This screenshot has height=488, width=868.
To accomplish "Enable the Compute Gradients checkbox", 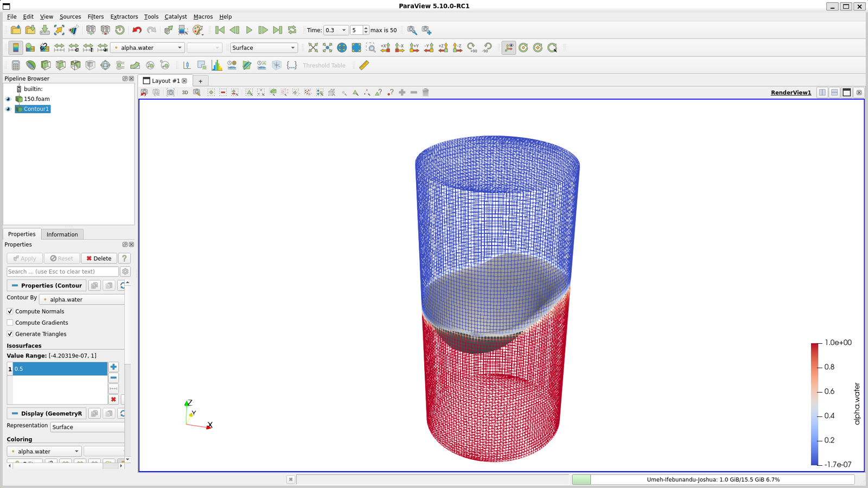I will click(10, 323).
